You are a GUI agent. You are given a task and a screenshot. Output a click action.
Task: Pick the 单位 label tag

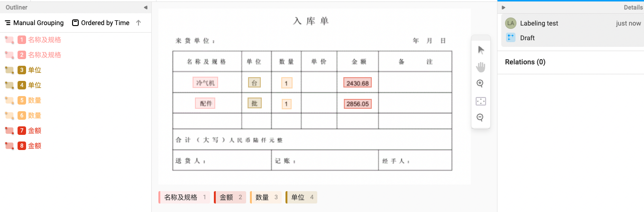pos(301,197)
